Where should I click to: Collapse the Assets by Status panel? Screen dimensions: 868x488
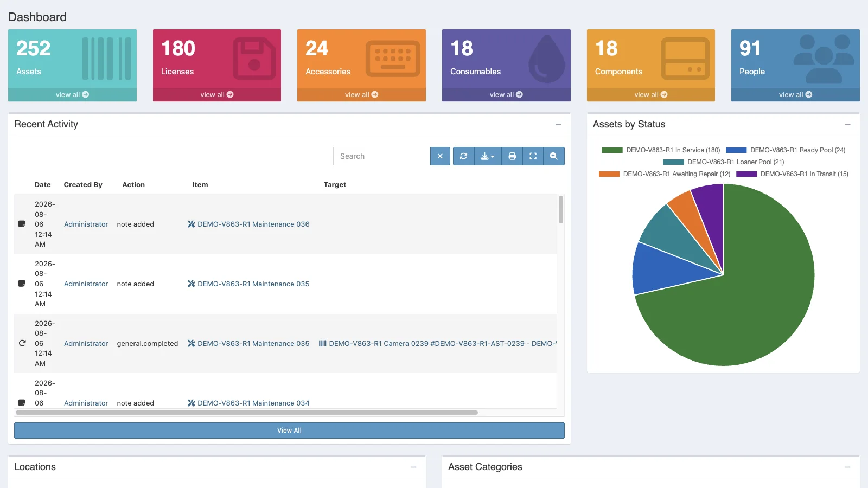(847, 125)
